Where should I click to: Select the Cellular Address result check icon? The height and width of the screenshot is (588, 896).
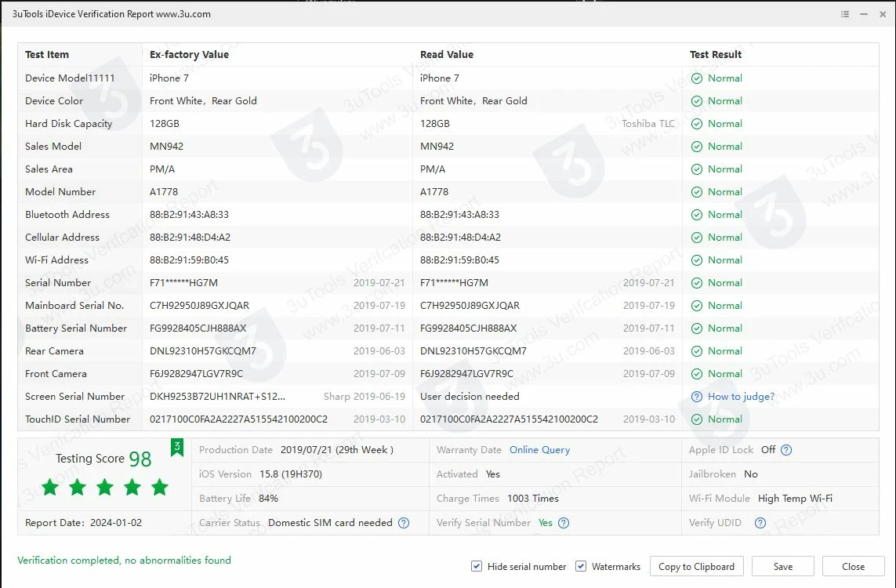click(x=697, y=238)
